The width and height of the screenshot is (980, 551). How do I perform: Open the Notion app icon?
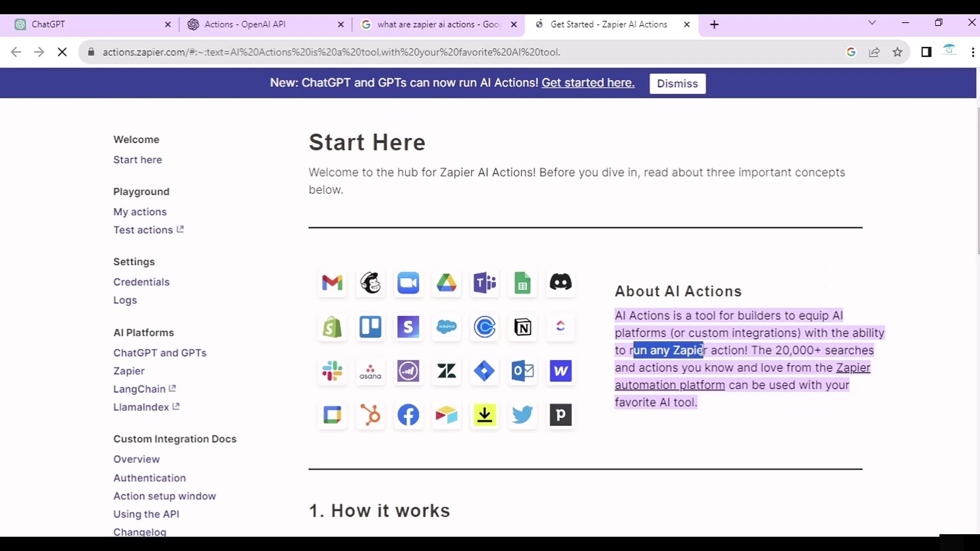(x=523, y=327)
